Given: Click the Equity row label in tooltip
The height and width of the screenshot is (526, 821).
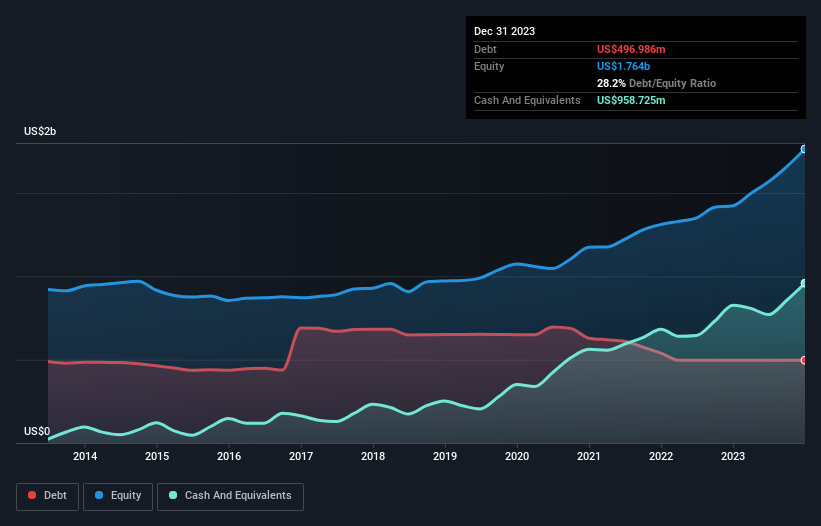Looking at the screenshot, I should point(489,66).
